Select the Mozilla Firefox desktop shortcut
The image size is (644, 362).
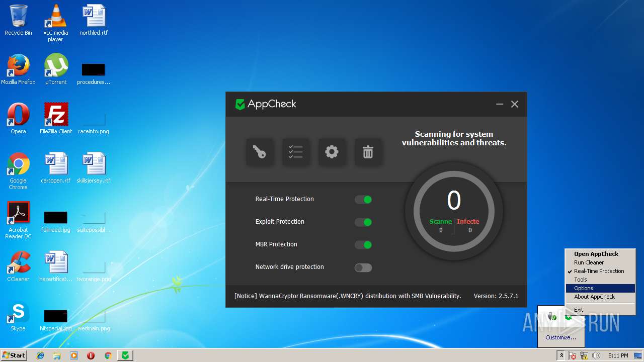[x=18, y=69]
